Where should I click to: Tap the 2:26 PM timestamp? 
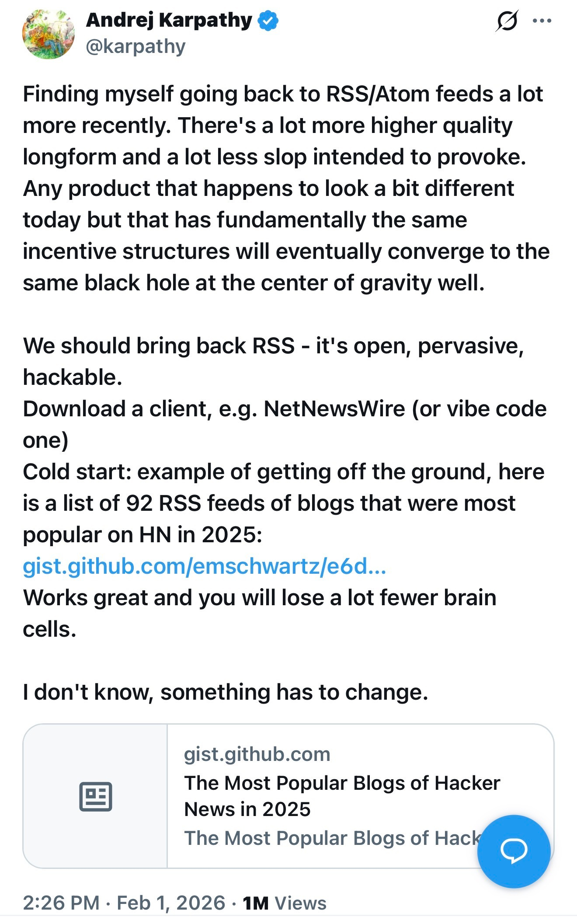pos(61,903)
